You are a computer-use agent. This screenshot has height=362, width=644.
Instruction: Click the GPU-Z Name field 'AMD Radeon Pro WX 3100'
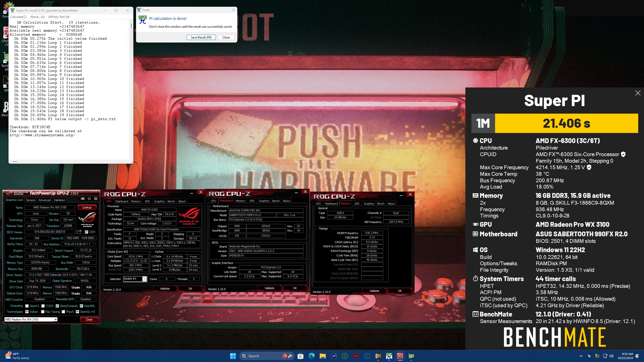tap(50, 207)
